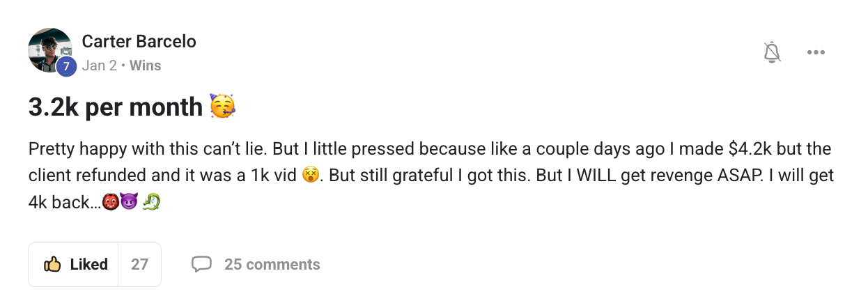This screenshot has width=868, height=301.
Task: Click the Jan 2 post date
Action: [x=99, y=66]
